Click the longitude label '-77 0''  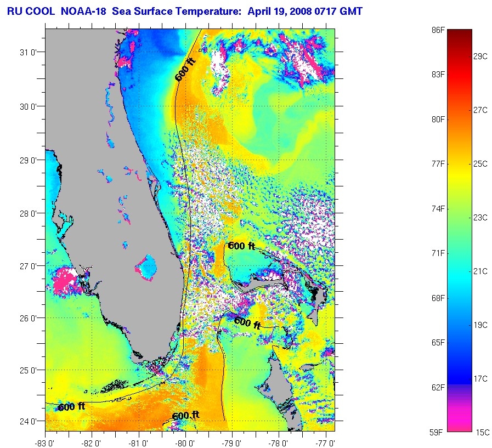pos(326,443)
